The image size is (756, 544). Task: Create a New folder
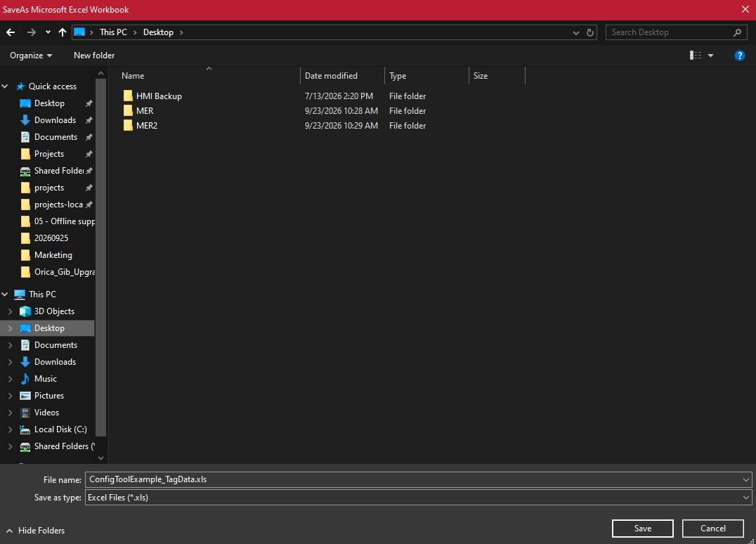click(94, 56)
